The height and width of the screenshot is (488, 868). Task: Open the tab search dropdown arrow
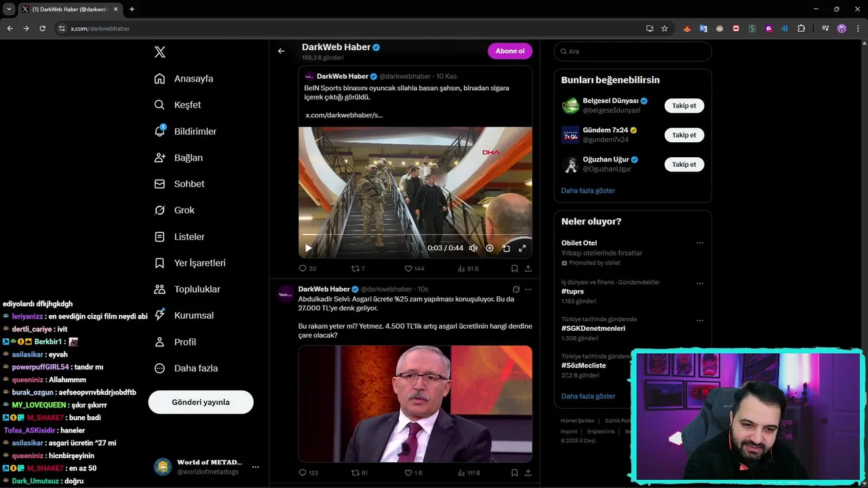(x=9, y=9)
